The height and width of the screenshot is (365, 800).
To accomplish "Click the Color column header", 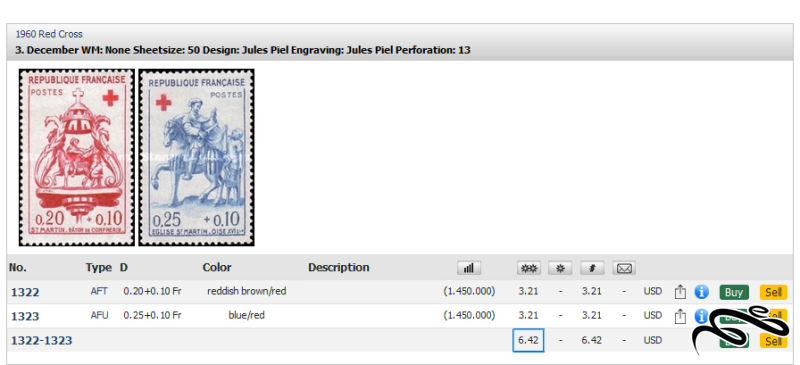I will point(217,267).
